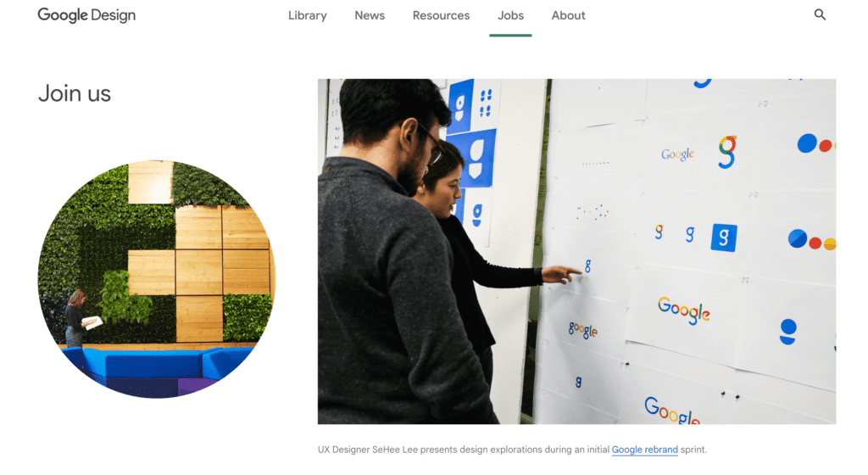Open the About page

[x=569, y=15]
